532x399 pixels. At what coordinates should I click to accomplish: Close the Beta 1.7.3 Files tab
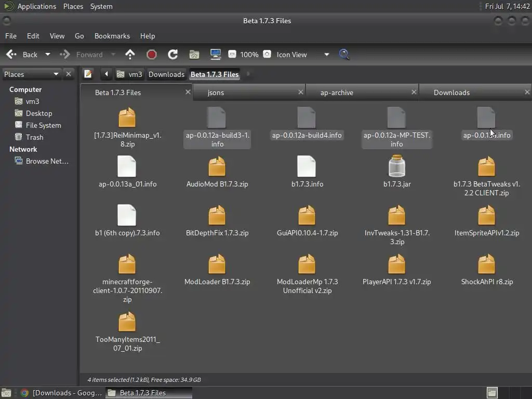(x=188, y=92)
